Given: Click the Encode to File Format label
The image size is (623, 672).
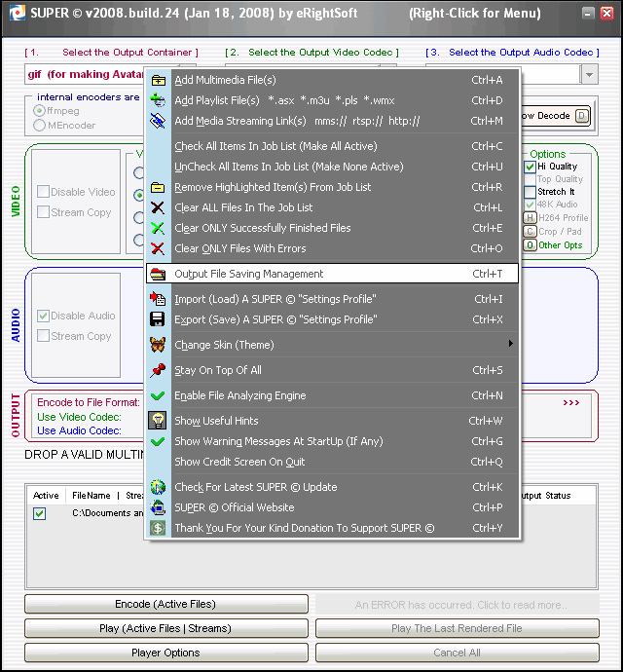Looking at the screenshot, I should coord(89,402).
